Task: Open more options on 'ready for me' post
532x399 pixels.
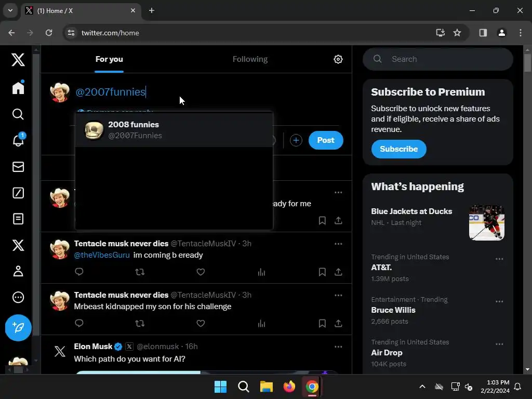Action: (x=338, y=192)
